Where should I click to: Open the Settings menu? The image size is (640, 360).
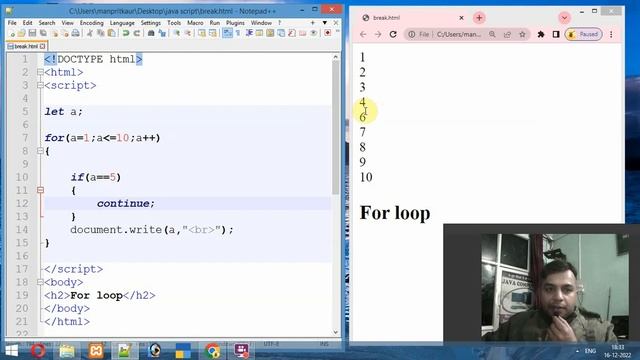click(x=151, y=23)
